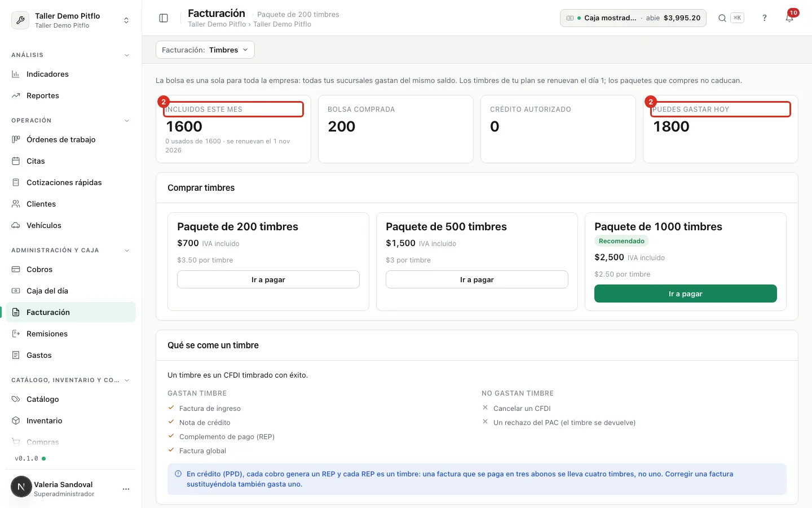This screenshot has height=508, width=812.
Task: Open the Taller Demo Pitflo workspace switcher chevron
Action: pyautogui.click(x=126, y=20)
